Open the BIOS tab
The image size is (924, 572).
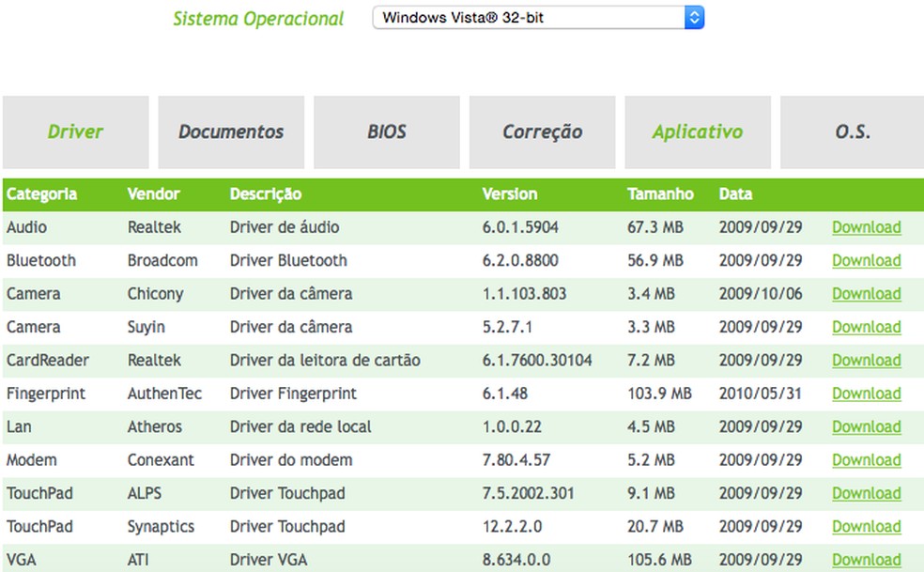click(386, 131)
